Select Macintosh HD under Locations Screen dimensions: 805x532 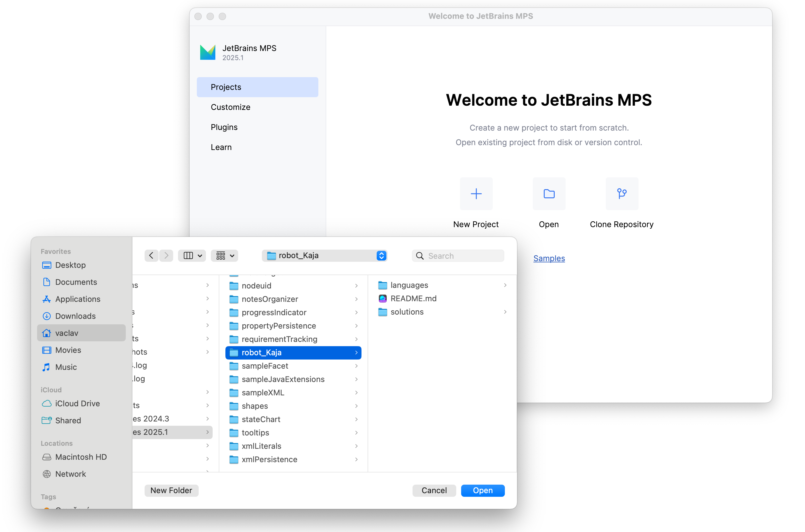coord(81,457)
